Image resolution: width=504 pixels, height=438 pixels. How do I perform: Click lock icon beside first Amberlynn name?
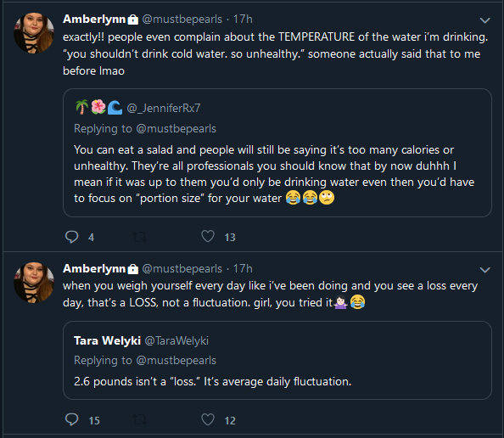(132, 20)
